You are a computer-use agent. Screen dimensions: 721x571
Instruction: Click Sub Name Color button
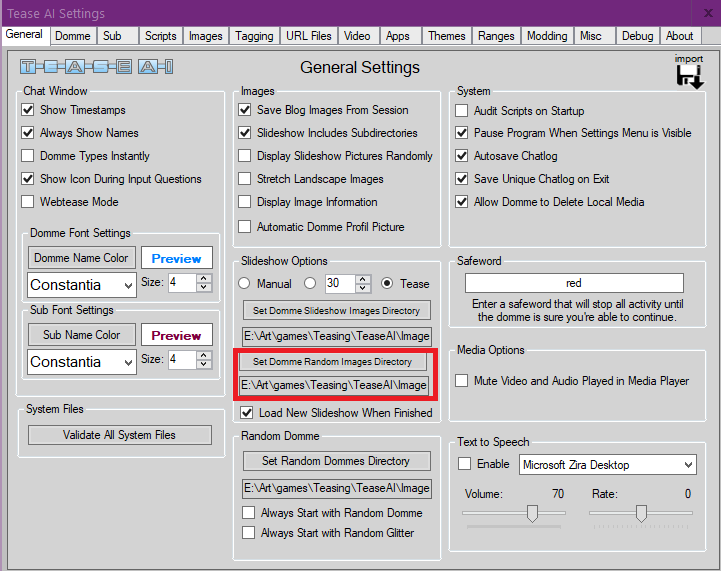pos(81,334)
